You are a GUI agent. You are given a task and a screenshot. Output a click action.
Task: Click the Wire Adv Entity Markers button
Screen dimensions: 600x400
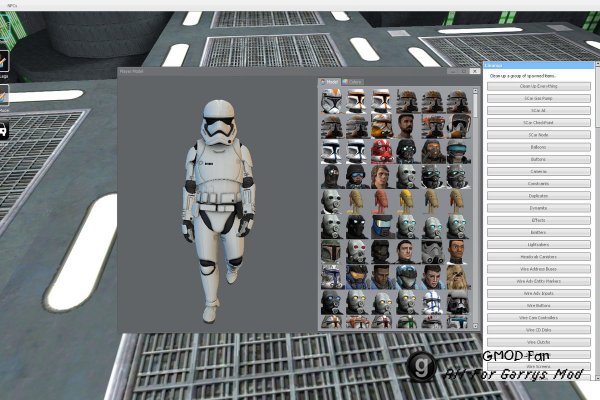[x=538, y=281]
